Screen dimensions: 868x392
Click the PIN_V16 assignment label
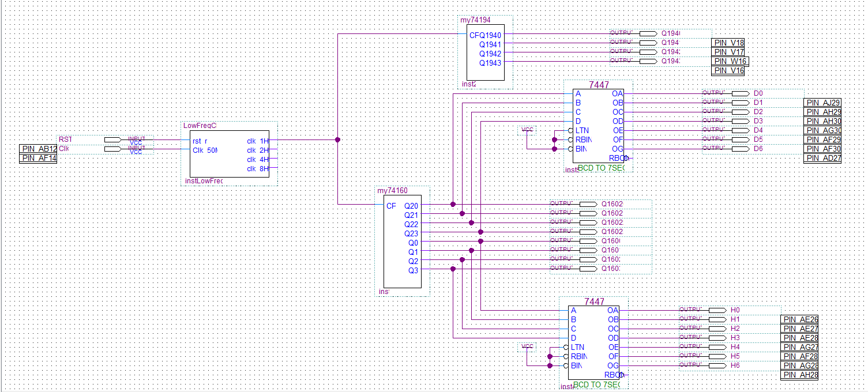point(728,71)
